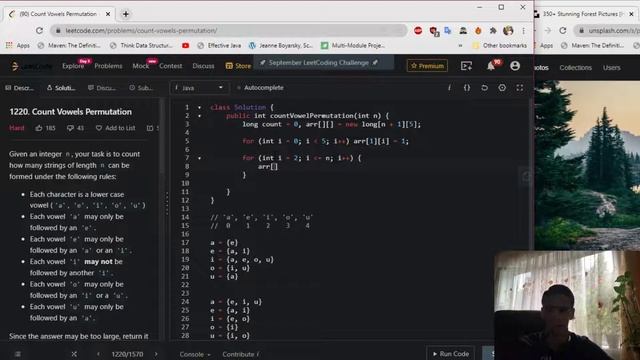Click the forest photo in Unsplash window

click(x=587, y=165)
